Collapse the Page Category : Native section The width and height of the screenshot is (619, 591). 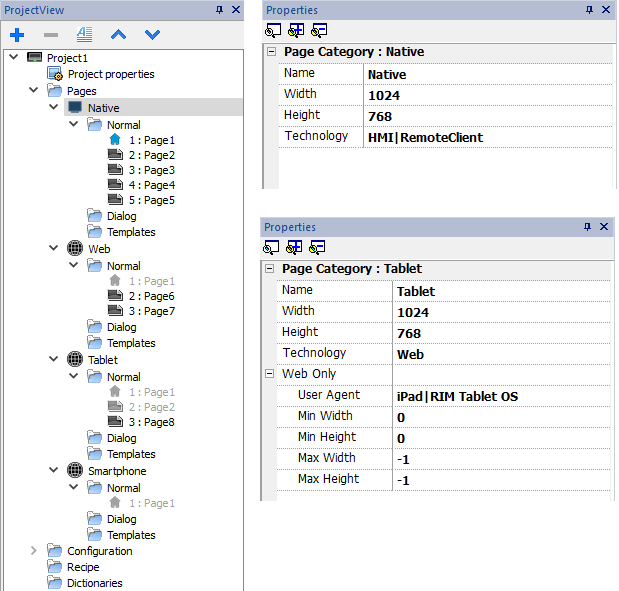coord(271,52)
